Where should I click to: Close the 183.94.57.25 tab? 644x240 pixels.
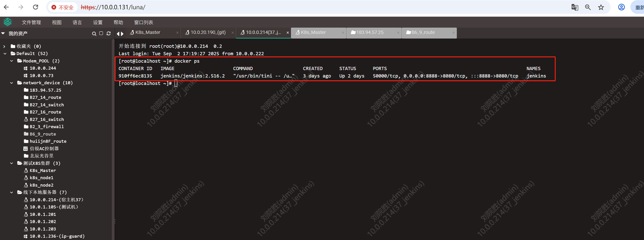(398, 33)
